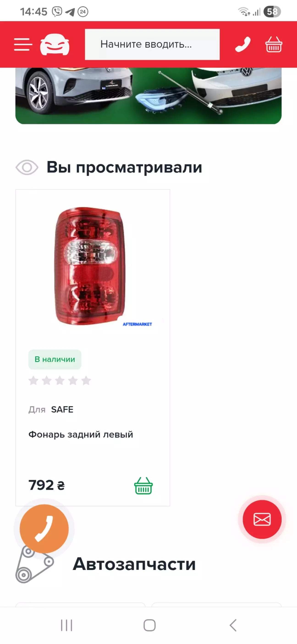297x644 pixels.
Task: Tap the eye icon next to Вы просматривали
Action: tap(27, 167)
